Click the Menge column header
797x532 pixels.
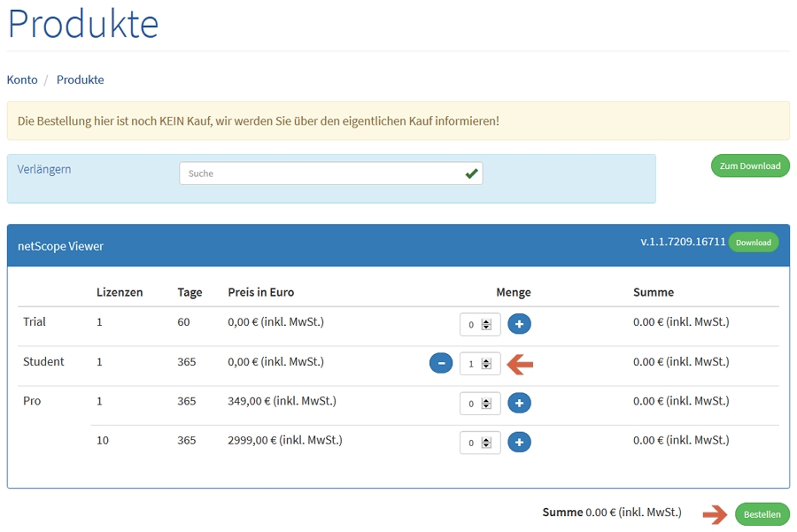[x=514, y=292]
